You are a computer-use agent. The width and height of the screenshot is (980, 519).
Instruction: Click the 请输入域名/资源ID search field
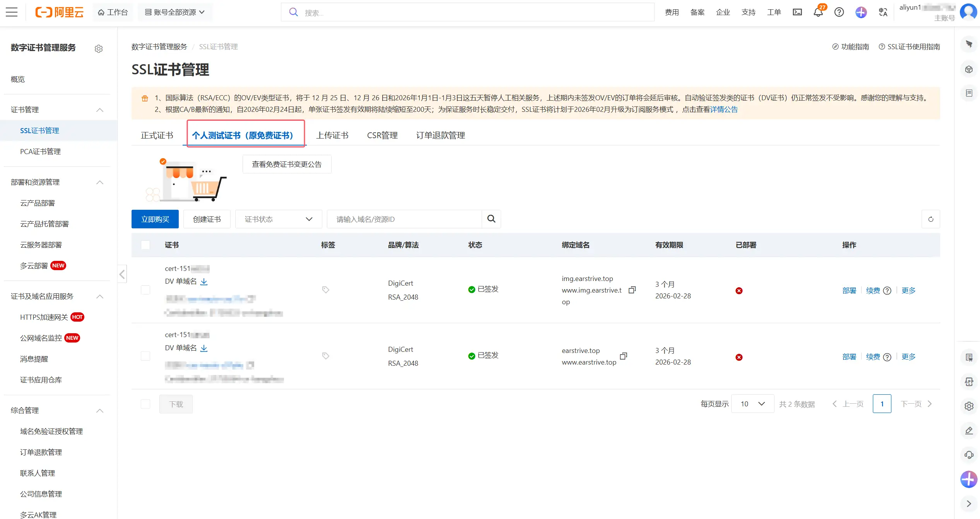tap(404, 219)
